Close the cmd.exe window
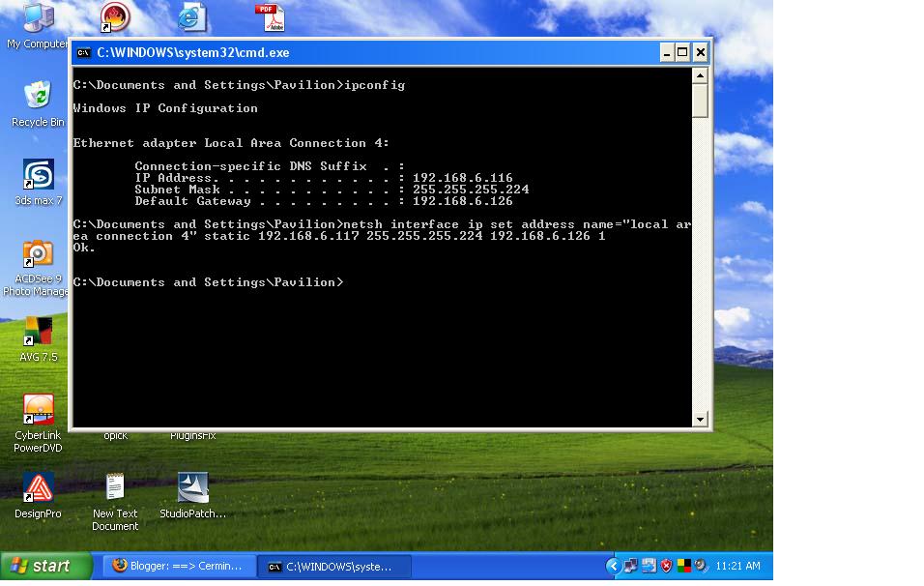 pos(700,52)
